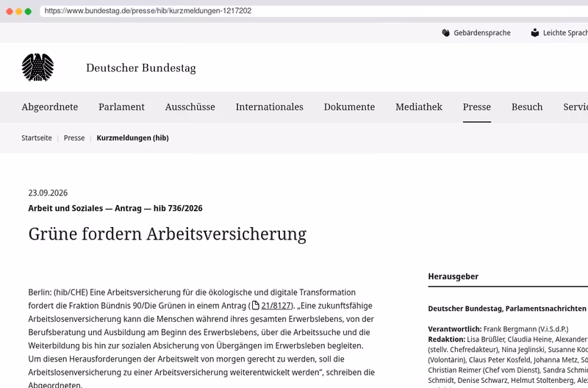Click the Leichte Sprache reader icon
The width and height of the screenshot is (588, 388).
pos(535,32)
